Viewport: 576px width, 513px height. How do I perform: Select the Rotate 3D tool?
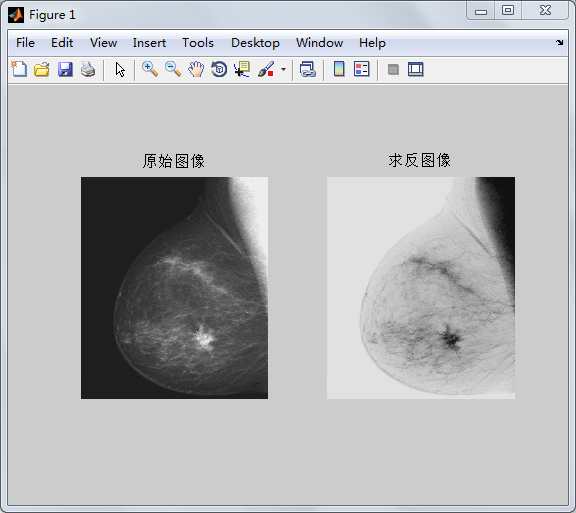click(x=219, y=69)
